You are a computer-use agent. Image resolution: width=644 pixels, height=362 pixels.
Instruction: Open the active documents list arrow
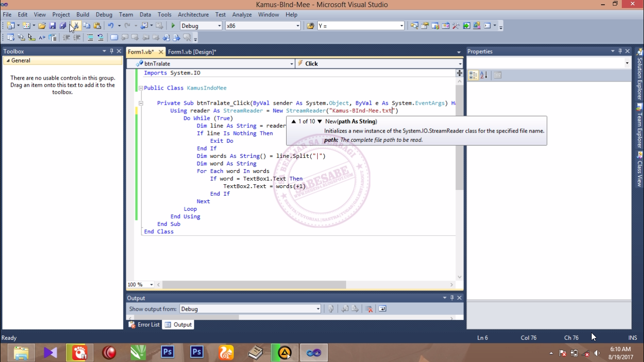point(459,52)
